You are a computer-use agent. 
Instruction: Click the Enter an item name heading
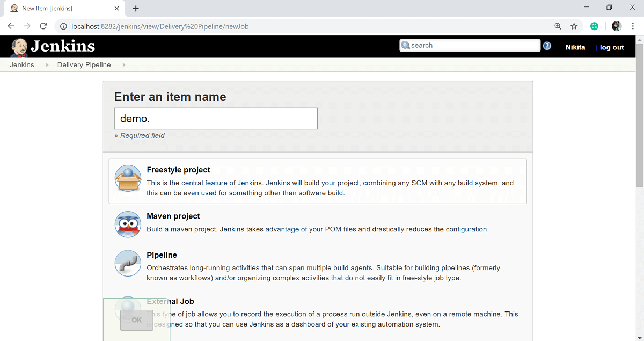[170, 97]
